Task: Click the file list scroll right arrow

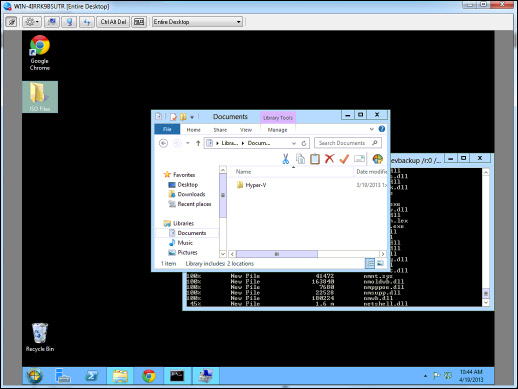Action: click(383, 254)
